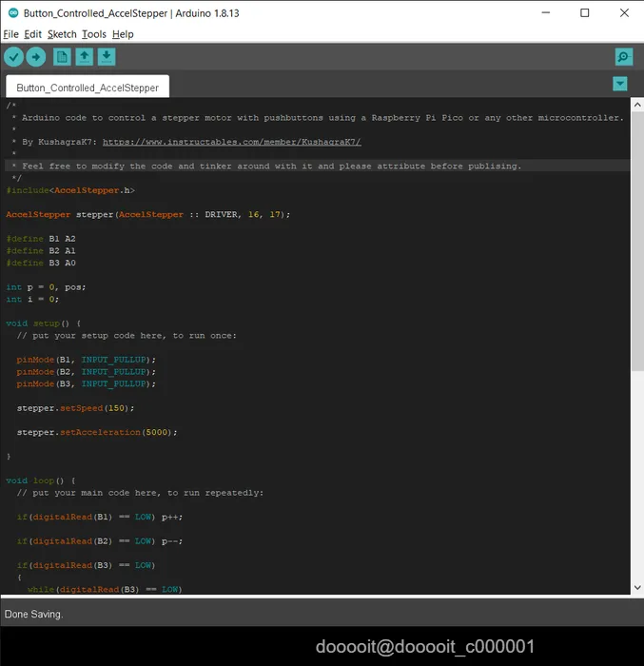Click the 'void setup() {' line
The width and height of the screenshot is (644, 666).
tap(44, 323)
